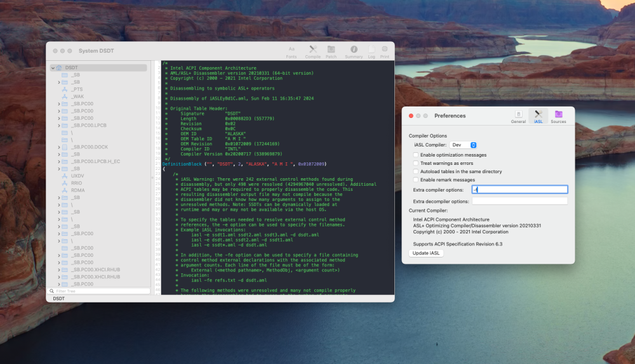Check Treat warnings as errors
The image size is (635, 364).
point(415,164)
